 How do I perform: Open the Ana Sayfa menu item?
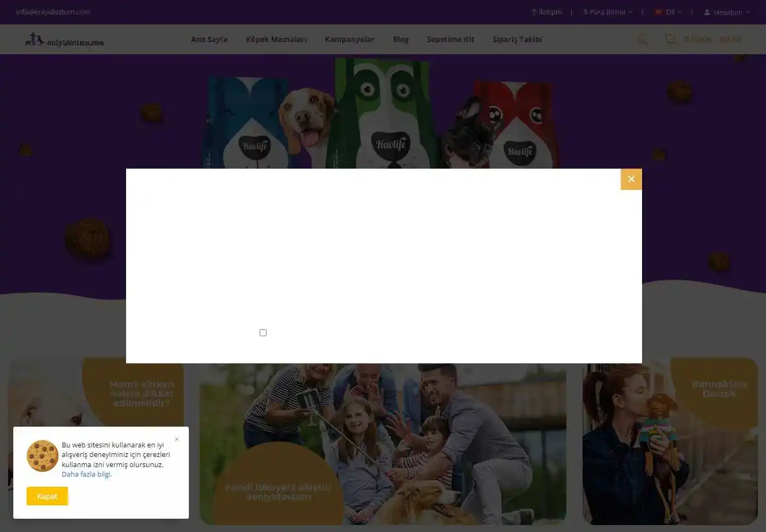tap(209, 39)
